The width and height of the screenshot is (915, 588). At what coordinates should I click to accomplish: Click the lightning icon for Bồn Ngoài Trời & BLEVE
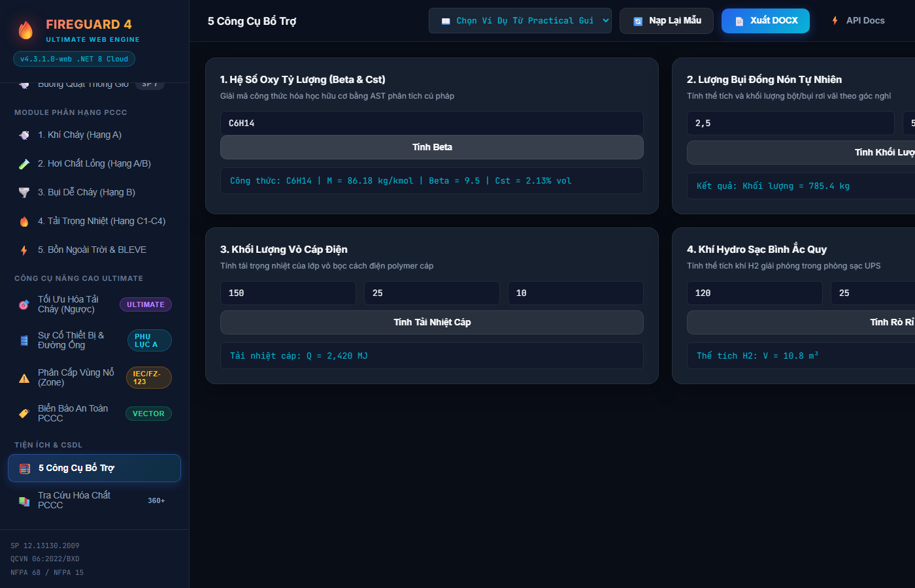pos(24,250)
